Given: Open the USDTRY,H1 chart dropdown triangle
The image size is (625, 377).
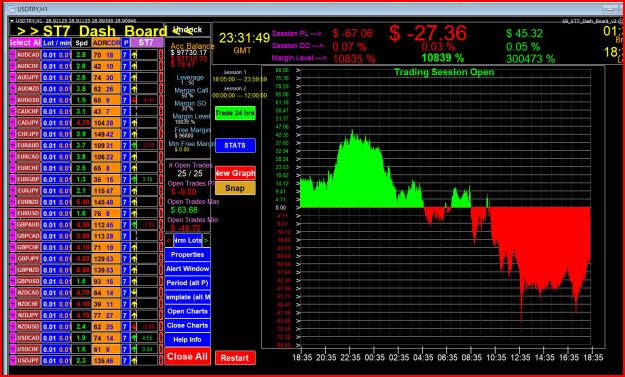Looking at the screenshot, I should 12,21.
